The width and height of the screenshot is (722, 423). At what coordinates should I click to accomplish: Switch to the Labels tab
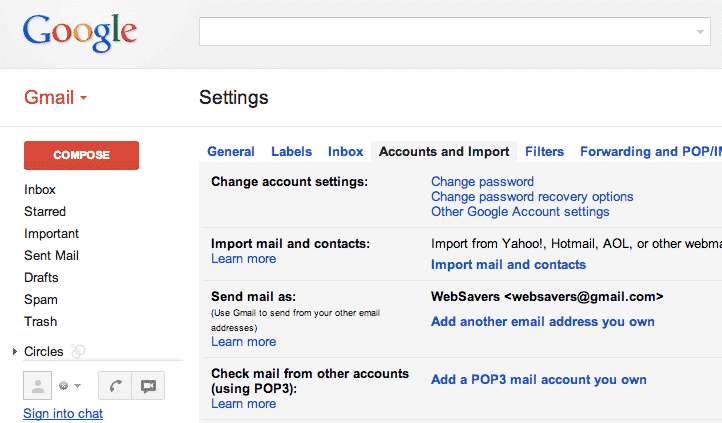click(291, 151)
